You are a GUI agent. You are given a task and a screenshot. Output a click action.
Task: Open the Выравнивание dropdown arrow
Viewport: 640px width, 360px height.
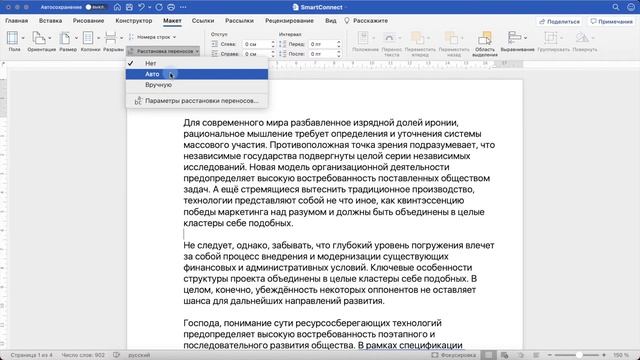coord(525,38)
